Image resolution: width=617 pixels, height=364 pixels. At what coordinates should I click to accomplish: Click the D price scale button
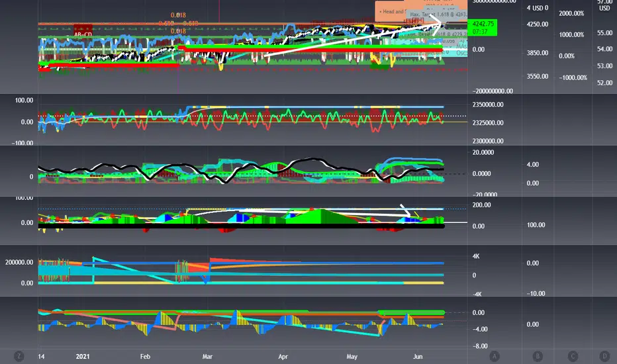(x=605, y=357)
